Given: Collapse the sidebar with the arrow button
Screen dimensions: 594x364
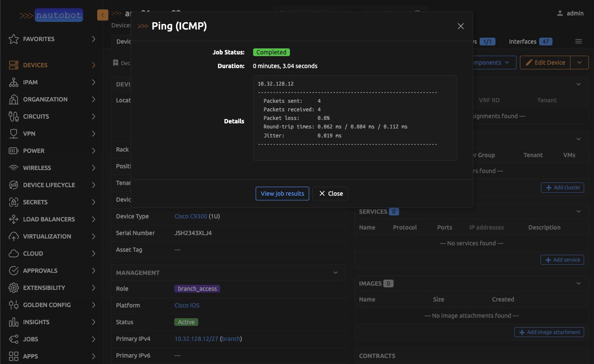Looking at the screenshot, I should (102, 15).
